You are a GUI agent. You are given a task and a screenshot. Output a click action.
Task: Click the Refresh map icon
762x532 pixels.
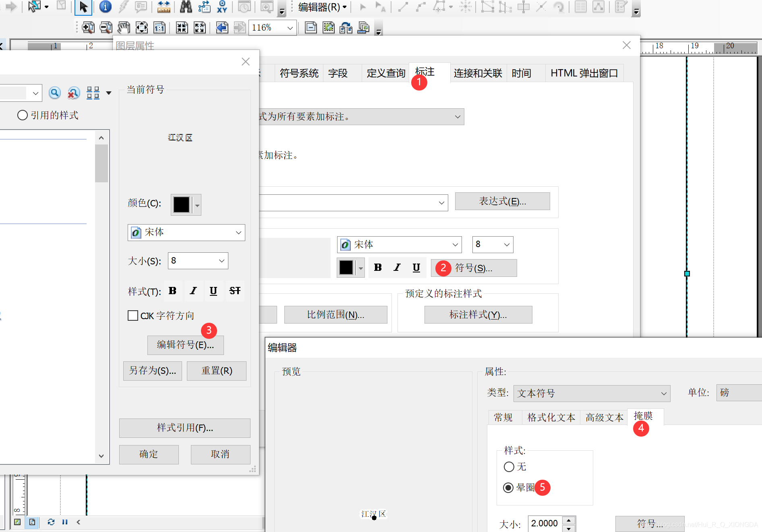click(51, 522)
